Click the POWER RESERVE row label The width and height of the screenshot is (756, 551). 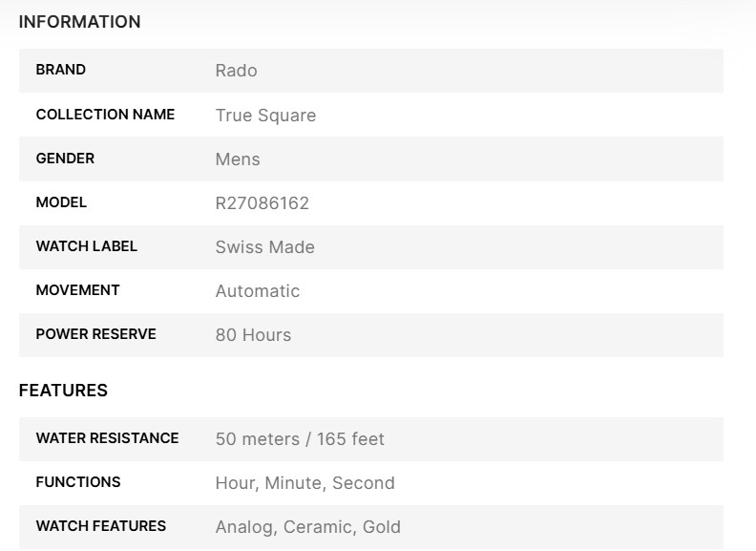pyautogui.click(x=95, y=334)
